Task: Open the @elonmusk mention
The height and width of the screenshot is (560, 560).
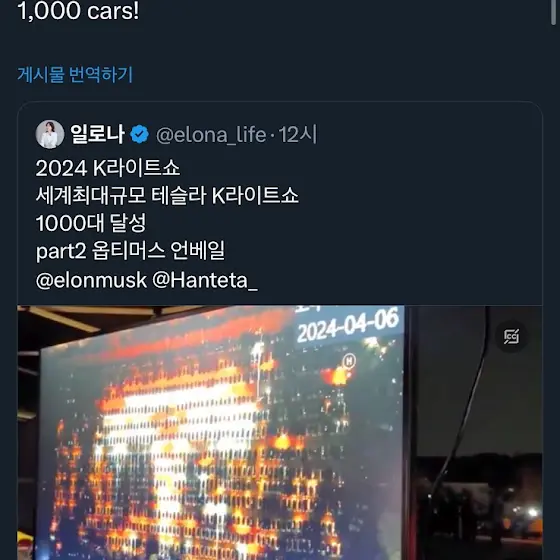Action: tap(91, 280)
